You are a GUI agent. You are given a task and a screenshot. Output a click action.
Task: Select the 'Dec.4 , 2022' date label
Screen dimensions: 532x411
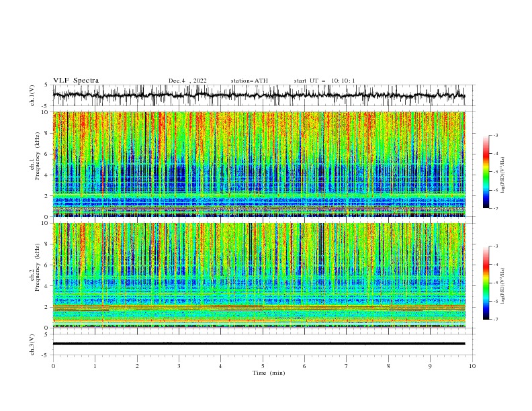(187, 81)
